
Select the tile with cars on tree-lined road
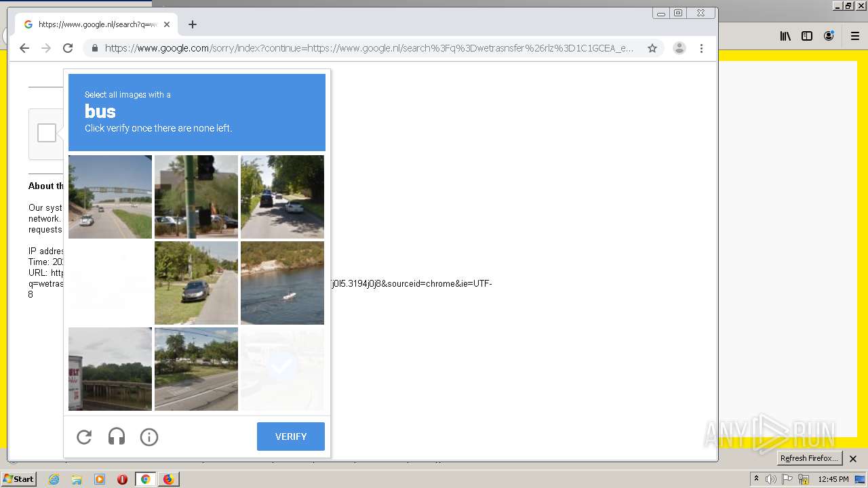[x=282, y=197]
